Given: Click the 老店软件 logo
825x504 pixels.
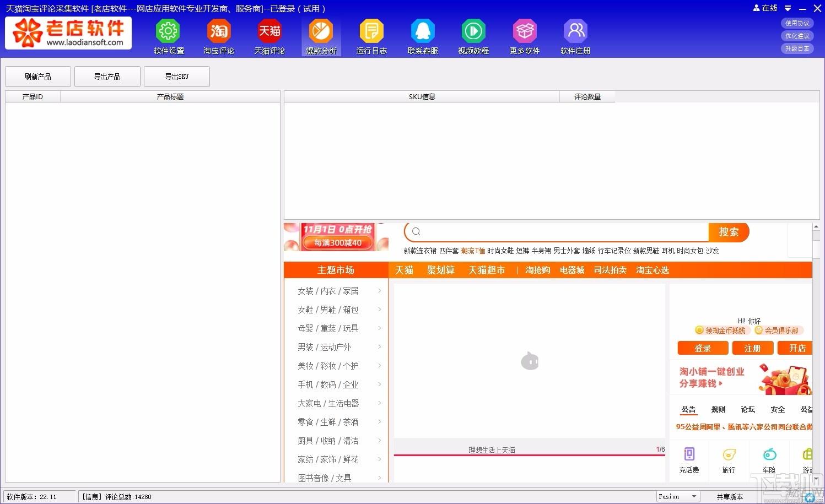Looking at the screenshot, I should (68, 33).
